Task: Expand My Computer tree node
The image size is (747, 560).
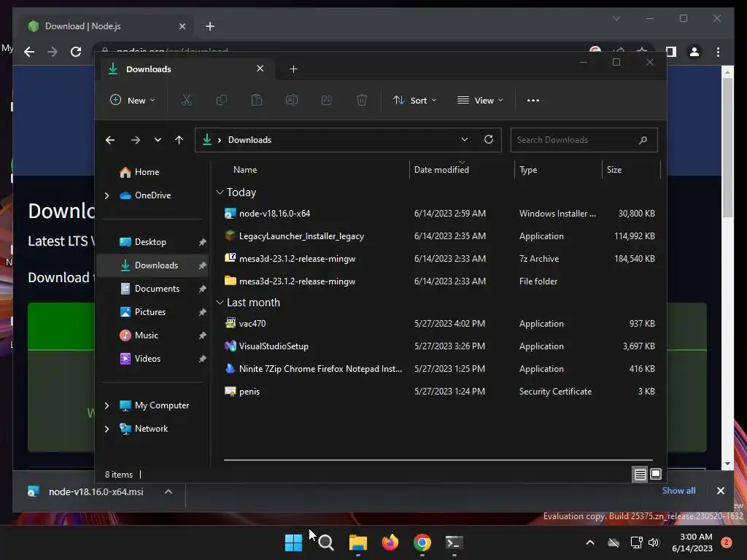Action: [107, 405]
